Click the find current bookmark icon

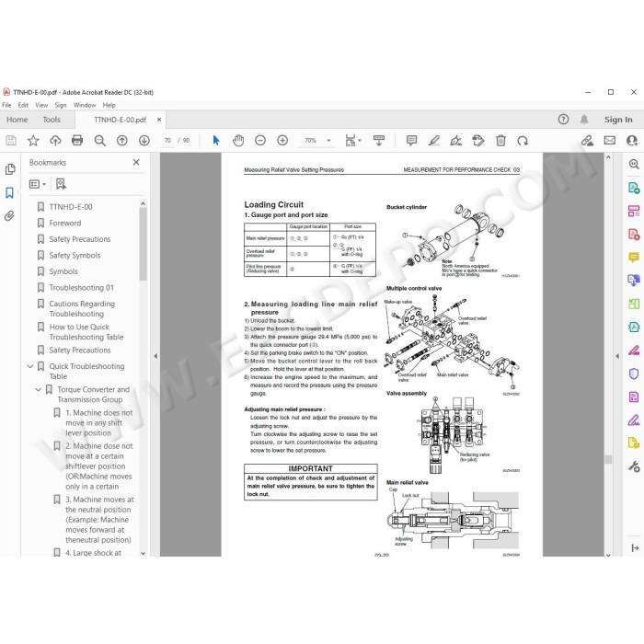click(61, 184)
